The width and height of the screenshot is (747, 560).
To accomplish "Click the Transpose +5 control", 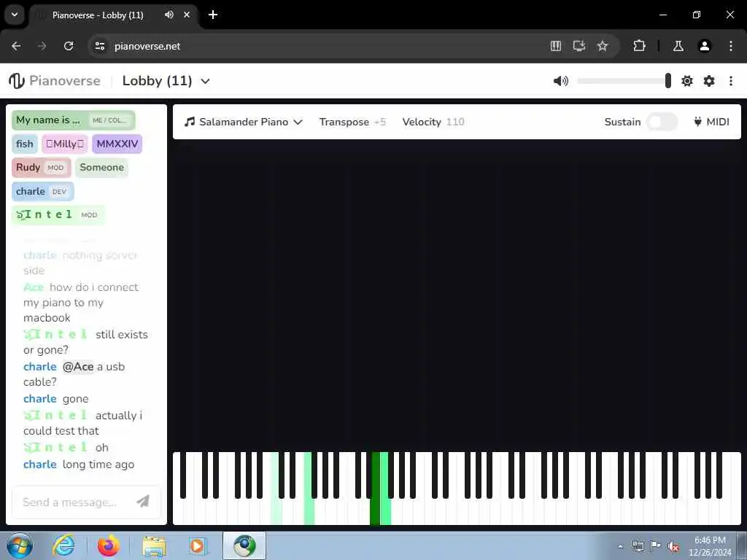I will (352, 122).
